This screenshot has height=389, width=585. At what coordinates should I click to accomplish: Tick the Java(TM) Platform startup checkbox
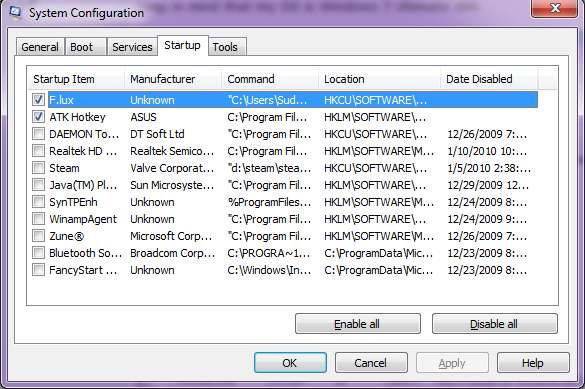(38, 185)
